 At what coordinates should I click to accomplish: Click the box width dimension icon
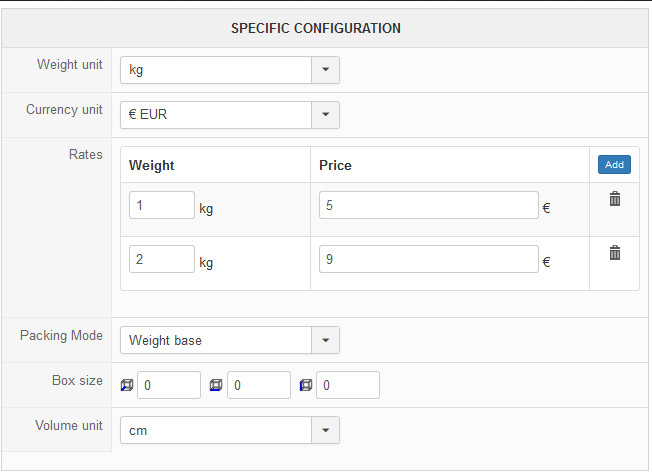coord(216,385)
